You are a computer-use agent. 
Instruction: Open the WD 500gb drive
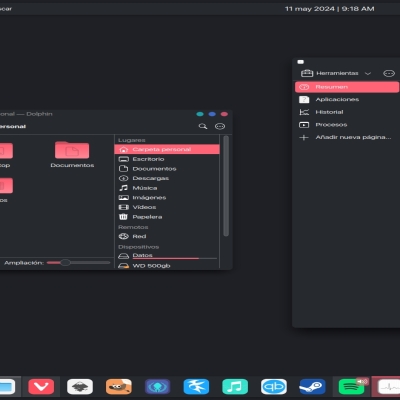pos(167,266)
